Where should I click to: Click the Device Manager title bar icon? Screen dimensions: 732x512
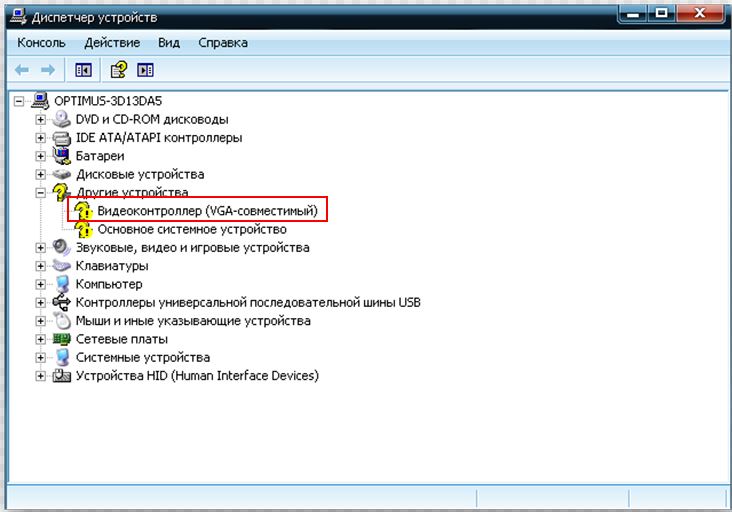pos(18,16)
